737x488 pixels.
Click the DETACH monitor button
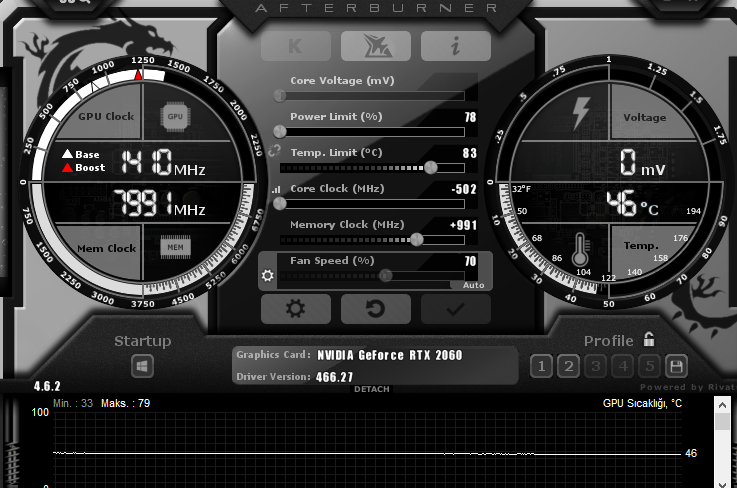(372, 389)
